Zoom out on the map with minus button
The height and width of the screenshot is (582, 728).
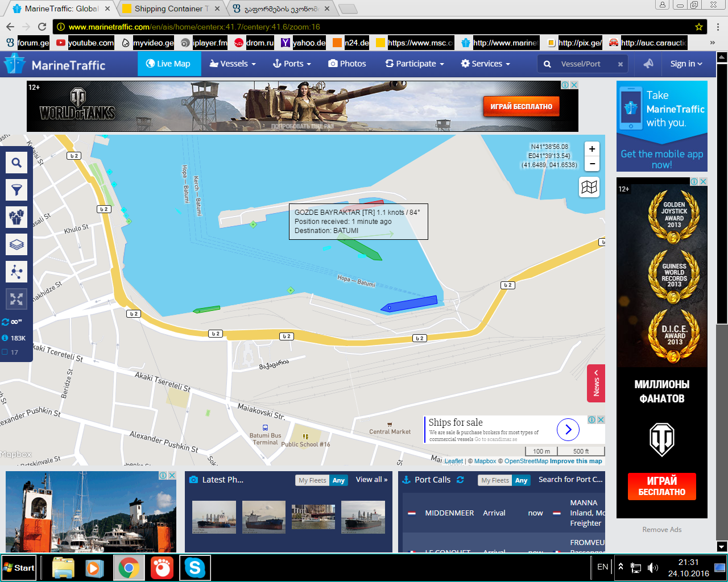[x=592, y=164]
